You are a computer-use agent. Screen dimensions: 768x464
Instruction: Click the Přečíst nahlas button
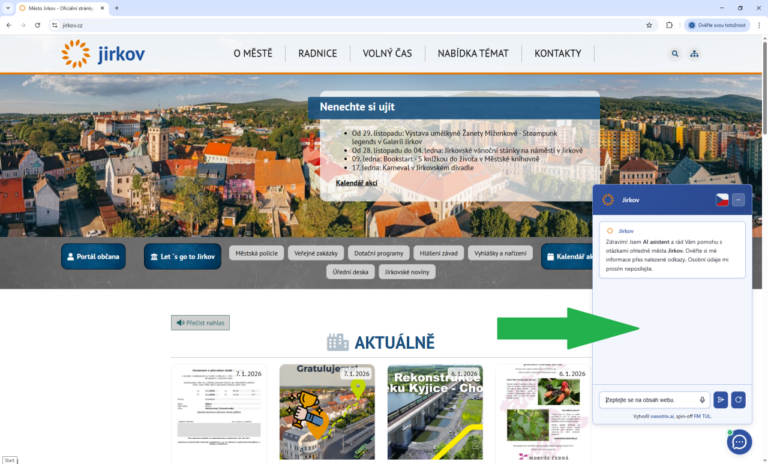[200, 323]
